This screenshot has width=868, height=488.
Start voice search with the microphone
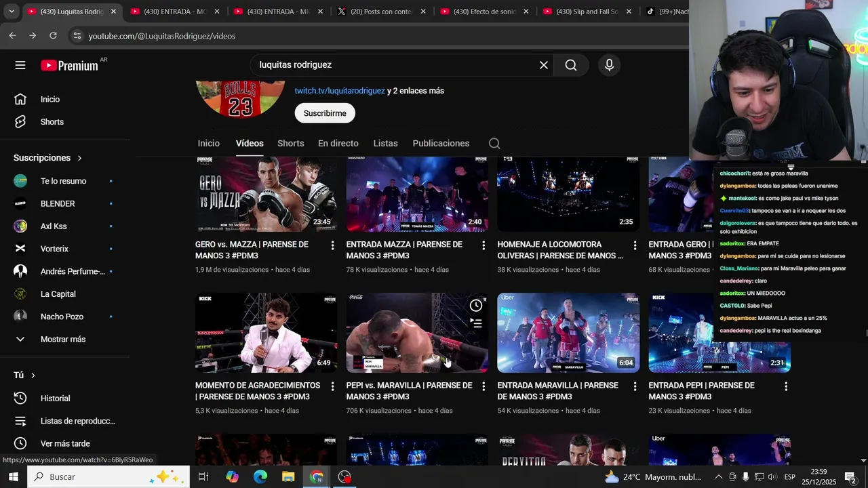coord(609,65)
